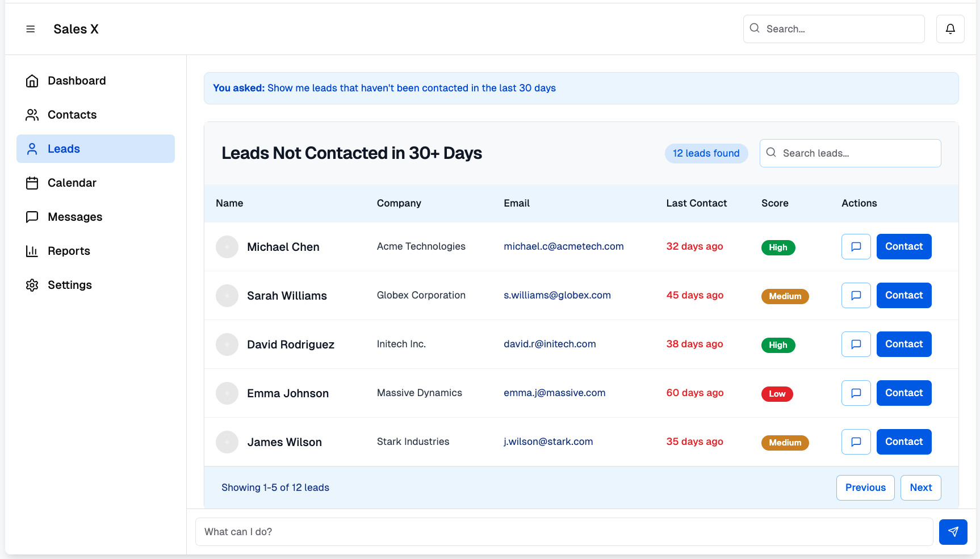Open message icon for James Wilson

click(856, 442)
